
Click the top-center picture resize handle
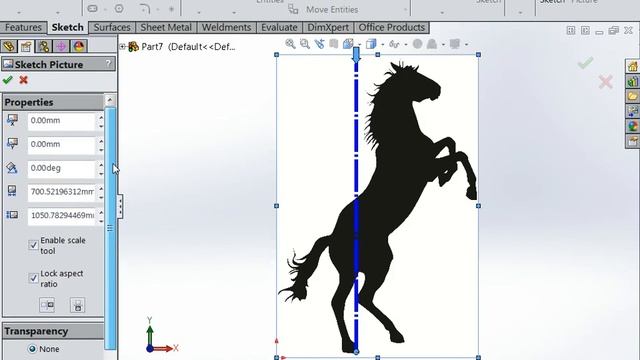378,54
